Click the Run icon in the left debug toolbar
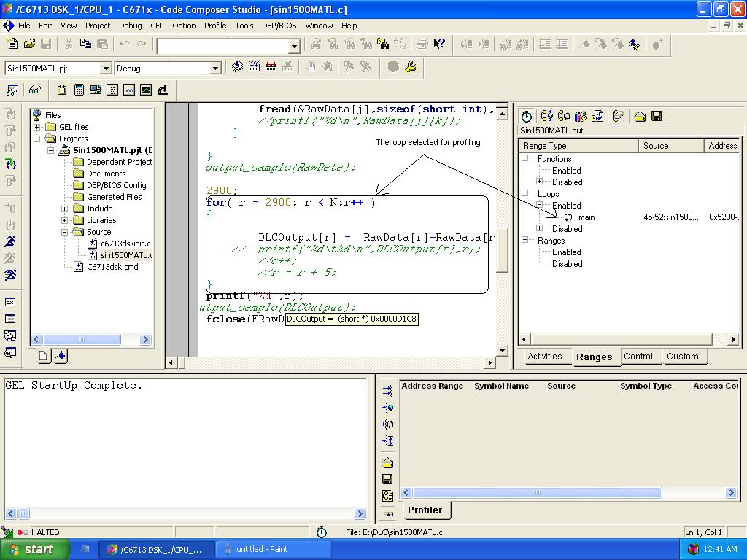Screen dimensions: 747x560 tap(10, 241)
